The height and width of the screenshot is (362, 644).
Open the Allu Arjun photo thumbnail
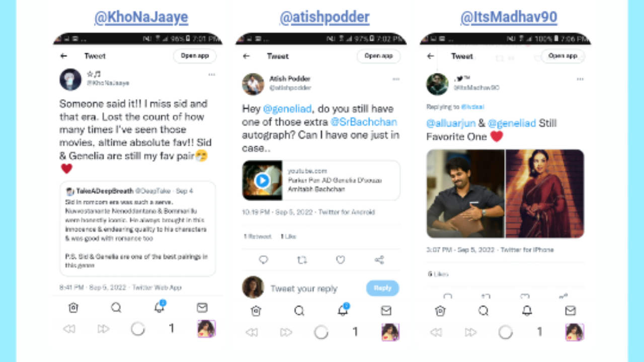(x=465, y=194)
